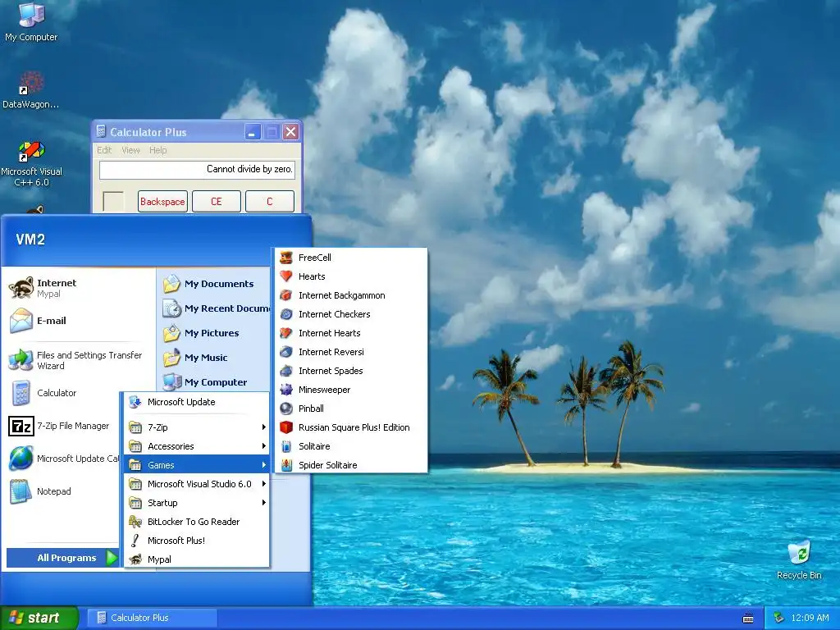Open Internet Checkers game icon
This screenshot has width=840, height=630.
[286, 314]
